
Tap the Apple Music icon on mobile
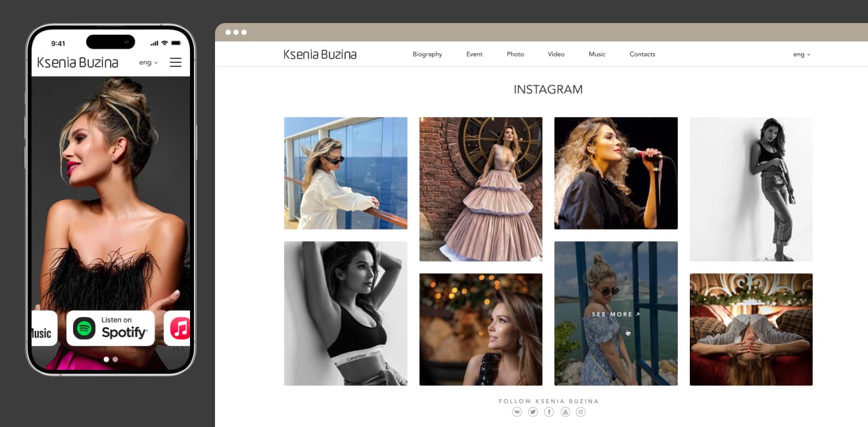pyautogui.click(x=180, y=328)
